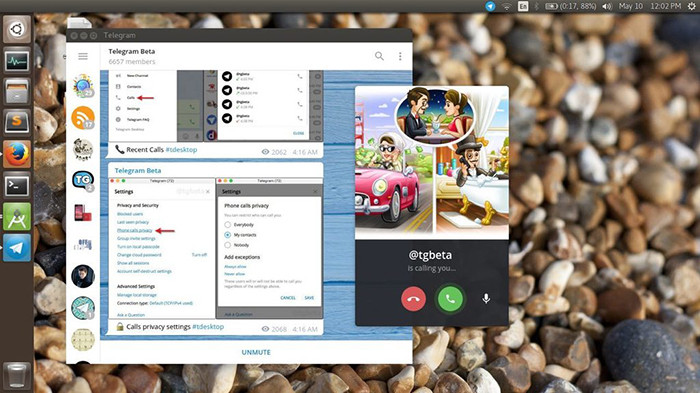The height and width of the screenshot is (393, 700).
Task: Open the three-dot channel options menu
Action: 400,56
